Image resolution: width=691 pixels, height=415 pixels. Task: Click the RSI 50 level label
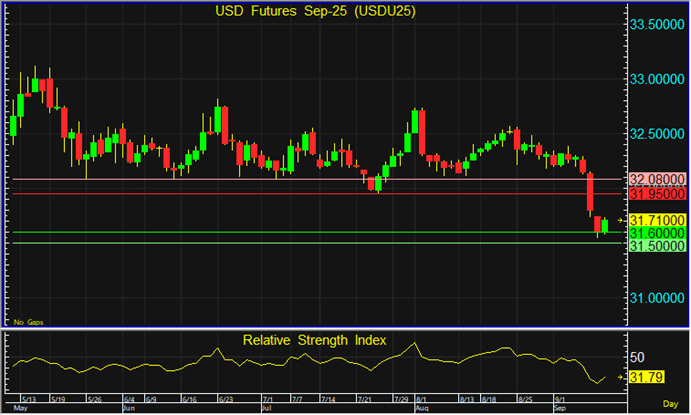click(x=637, y=356)
